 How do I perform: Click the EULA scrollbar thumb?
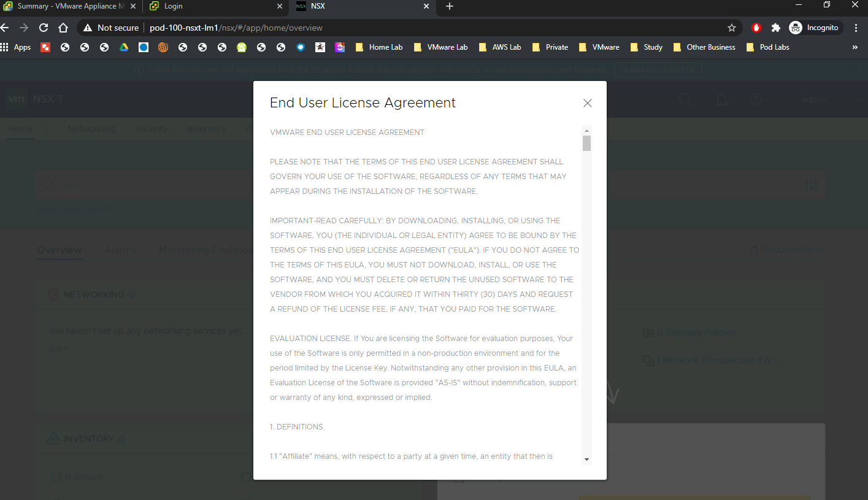(x=586, y=144)
